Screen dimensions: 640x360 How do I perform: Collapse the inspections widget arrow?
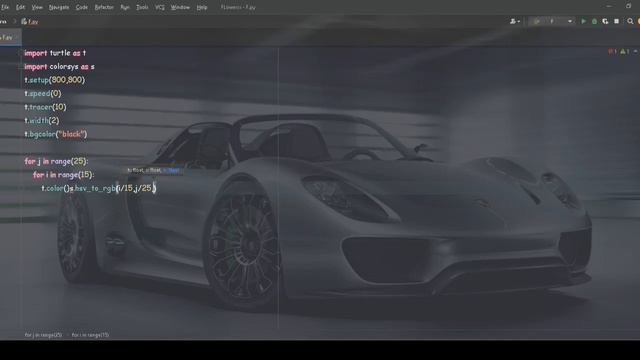point(636,51)
